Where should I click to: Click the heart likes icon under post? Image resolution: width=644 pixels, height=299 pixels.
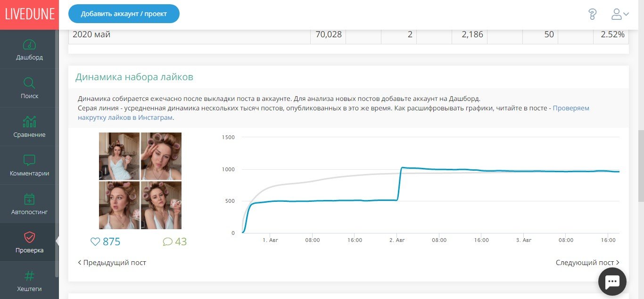(x=95, y=242)
